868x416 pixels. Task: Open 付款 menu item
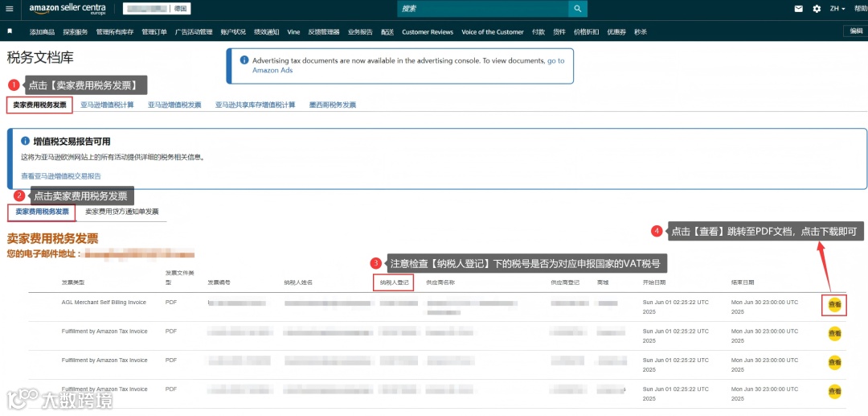click(x=538, y=32)
